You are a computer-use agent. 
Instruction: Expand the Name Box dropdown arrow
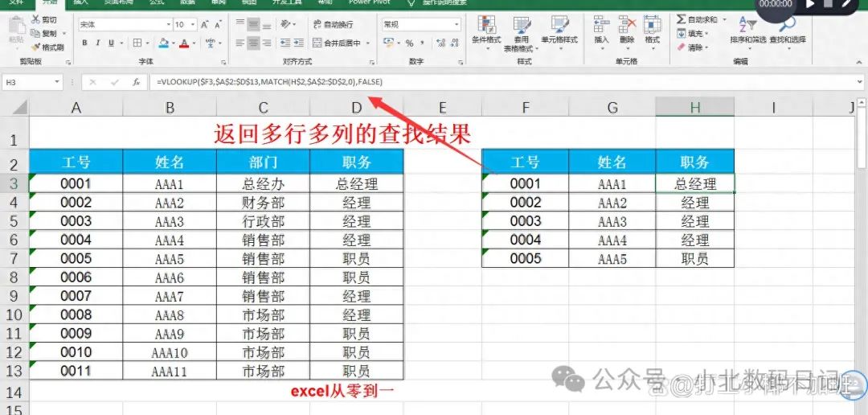[56, 82]
